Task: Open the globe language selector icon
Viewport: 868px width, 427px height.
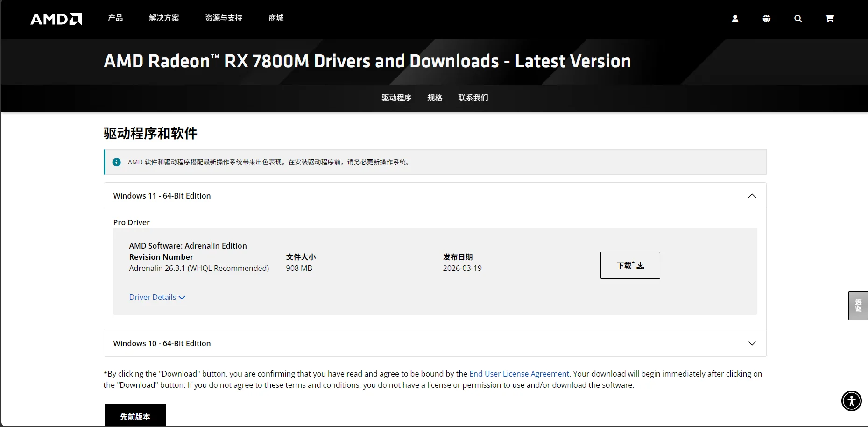Action: 767,19
